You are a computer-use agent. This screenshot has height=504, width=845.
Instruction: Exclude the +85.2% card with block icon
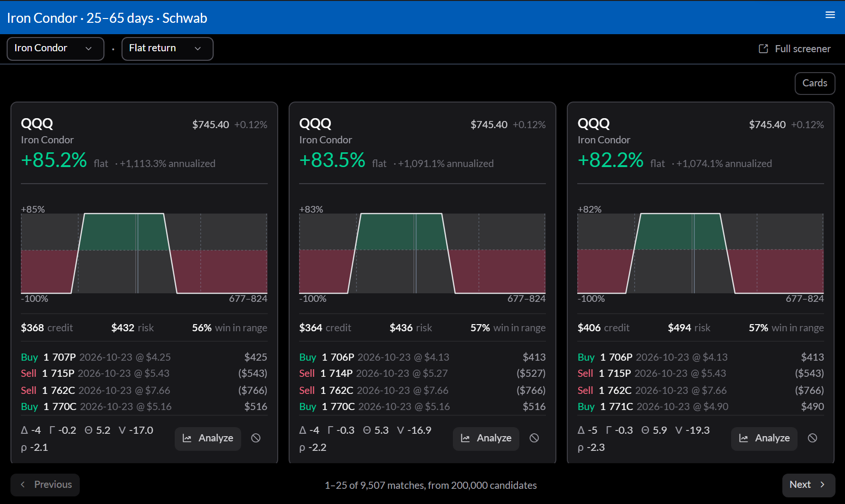point(256,439)
